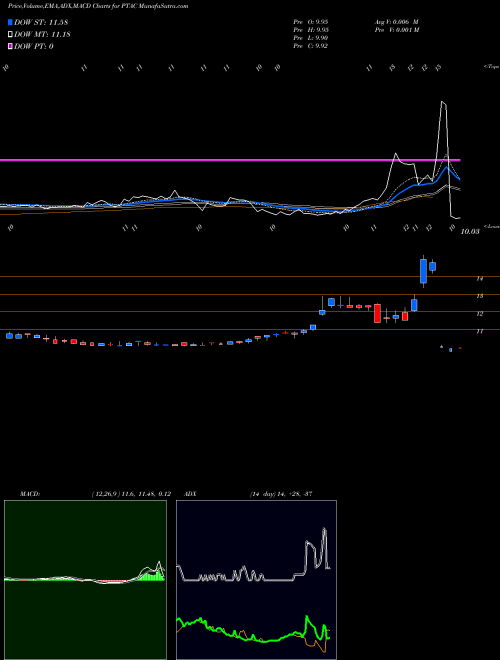Click the tall blue candlestick above 14
Viewport: 500px width, 660px height.
pos(423,271)
